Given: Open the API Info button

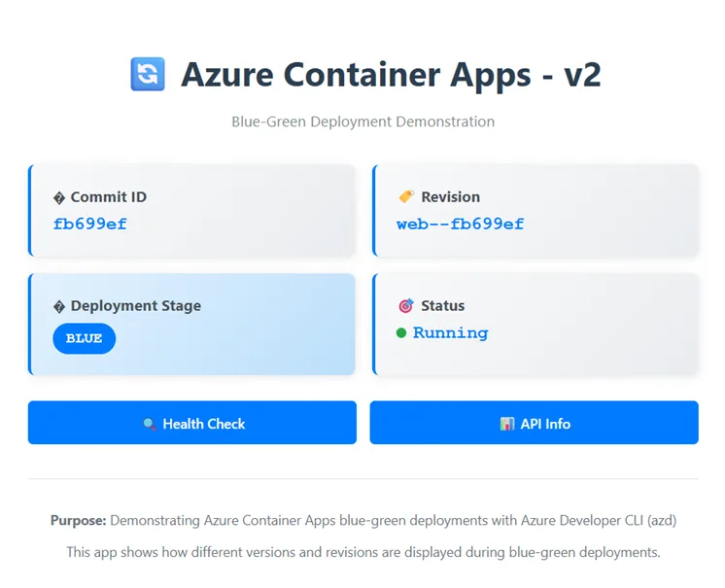Looking at the screenshot, I should (x=534, y=423).
